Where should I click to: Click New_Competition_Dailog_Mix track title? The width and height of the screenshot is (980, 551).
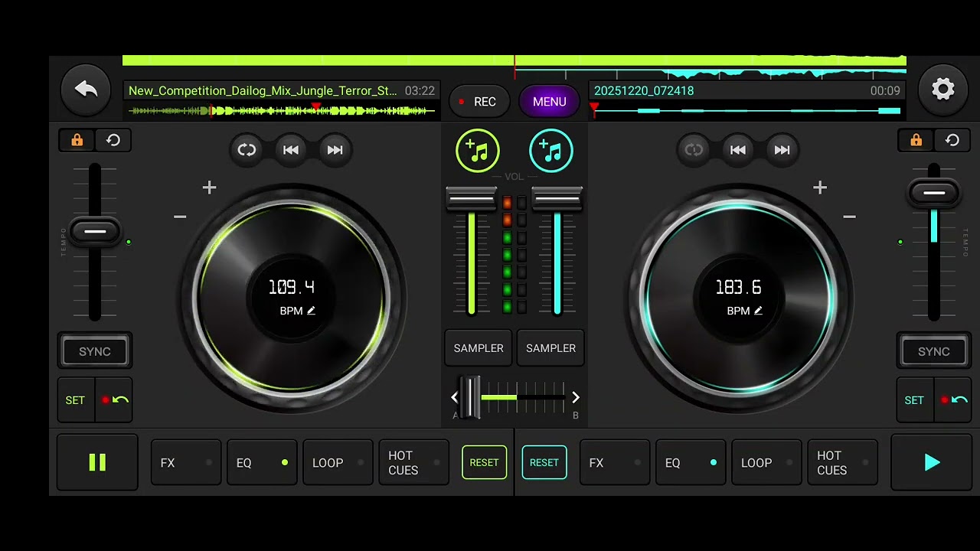coord(263,91)
